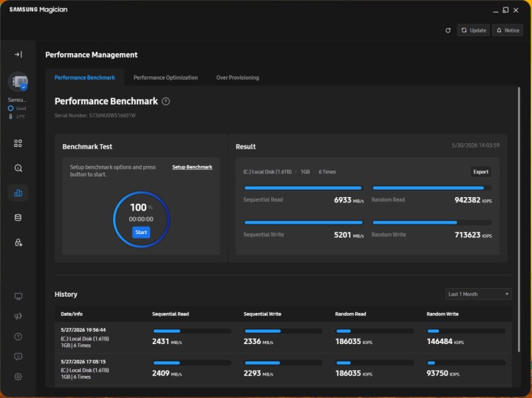Click the 5201 MB/s sequential write value
The image size is (532, 398).
click(349, 235)
